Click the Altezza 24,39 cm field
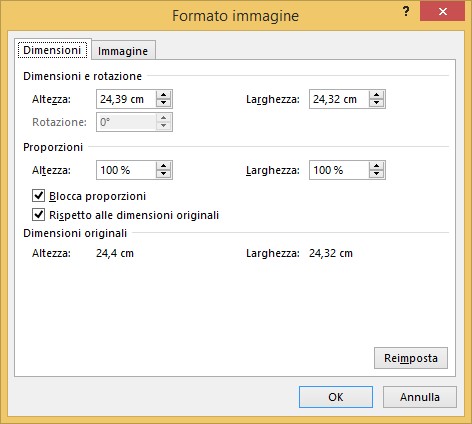The height and width of the screenshot is (424, 472). (126, 99)
